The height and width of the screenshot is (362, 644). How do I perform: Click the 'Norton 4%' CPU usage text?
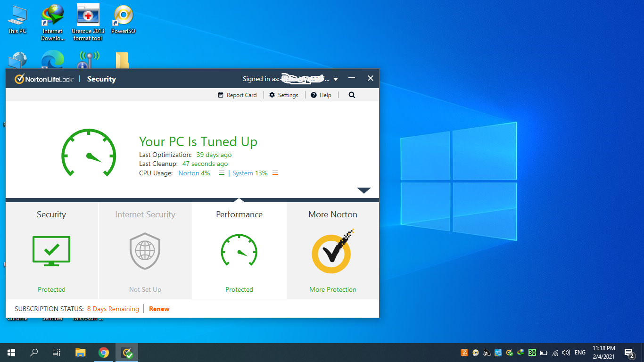[x=194, y=173]
